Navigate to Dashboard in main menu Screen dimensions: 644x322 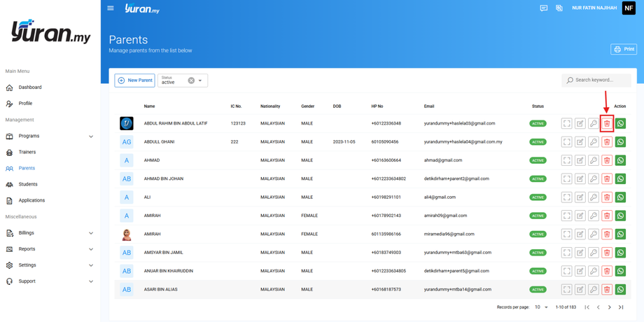(x=30, y=87)
